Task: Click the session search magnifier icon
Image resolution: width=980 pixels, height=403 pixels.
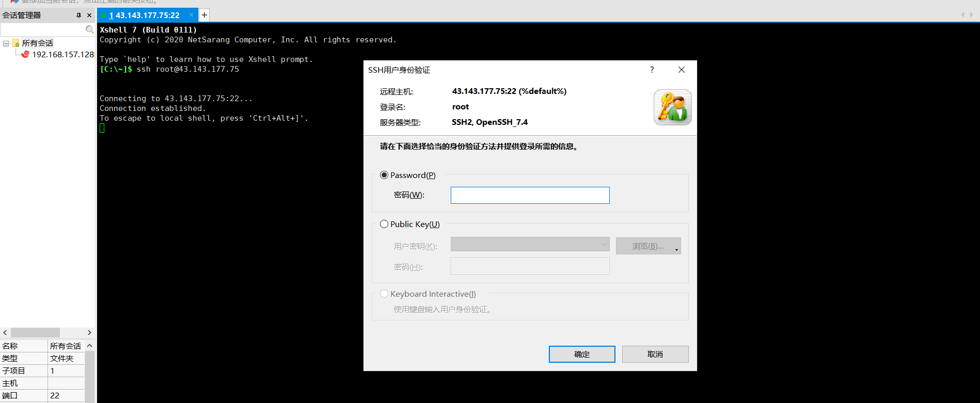Action: [90, 30]
